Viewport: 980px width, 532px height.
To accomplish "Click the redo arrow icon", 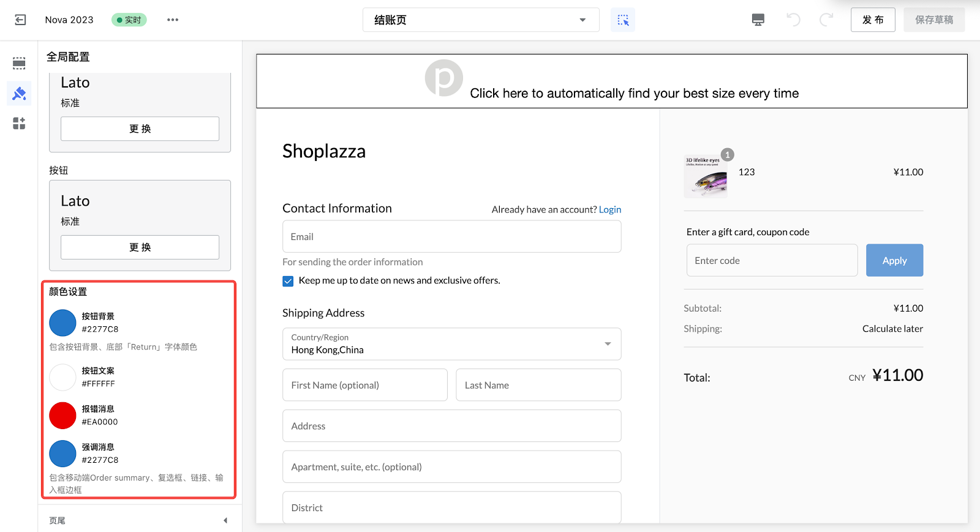I will coord(826,20).
